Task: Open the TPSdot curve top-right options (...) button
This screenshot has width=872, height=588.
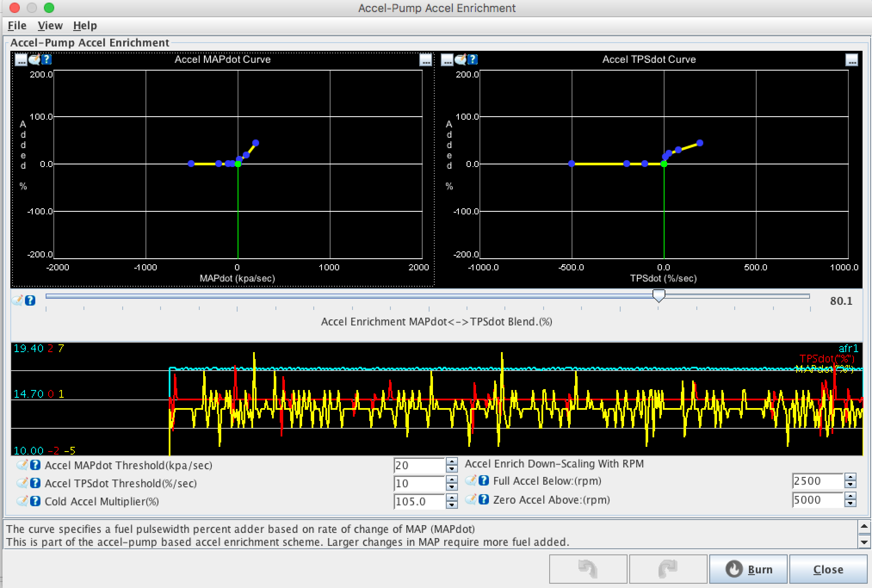Action: pyautogui.click(x=851, y=60)
